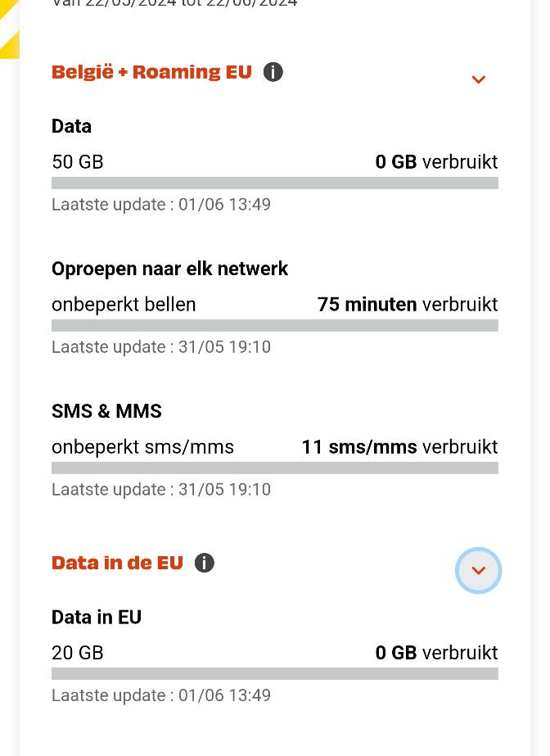Click the 20 GB EU data progress bar
The width and height of the screenshot is (550, 756).
(275, 673)
